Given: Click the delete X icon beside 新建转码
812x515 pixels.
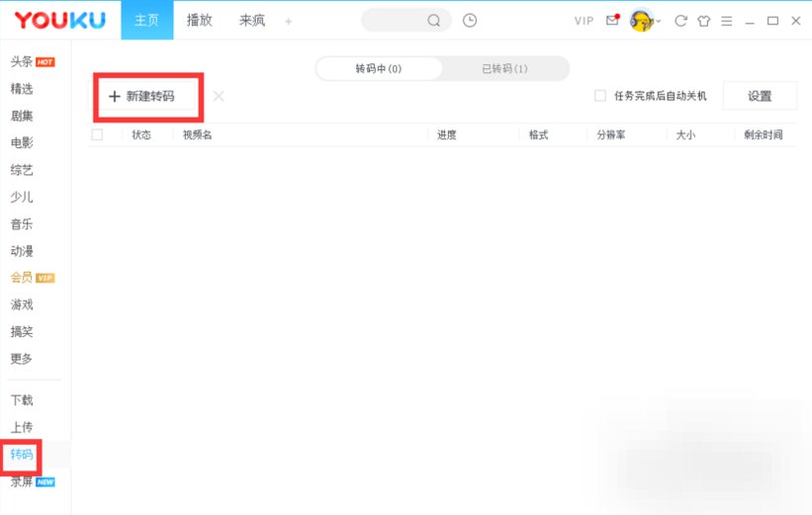Looking at the screenshot, I should 219,96.
